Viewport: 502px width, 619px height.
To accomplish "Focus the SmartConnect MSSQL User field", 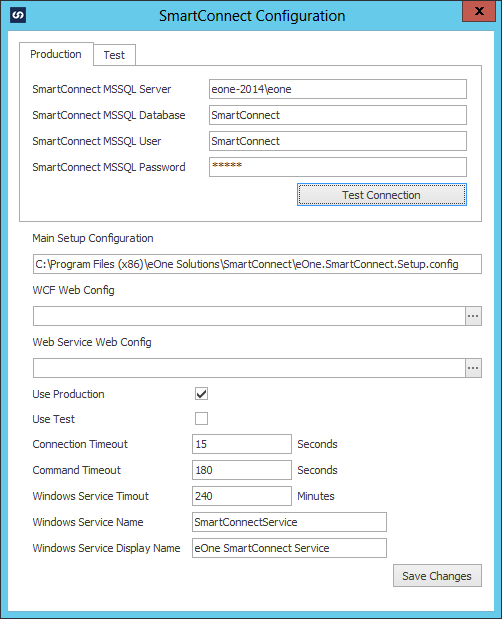I will pos(338,141).
